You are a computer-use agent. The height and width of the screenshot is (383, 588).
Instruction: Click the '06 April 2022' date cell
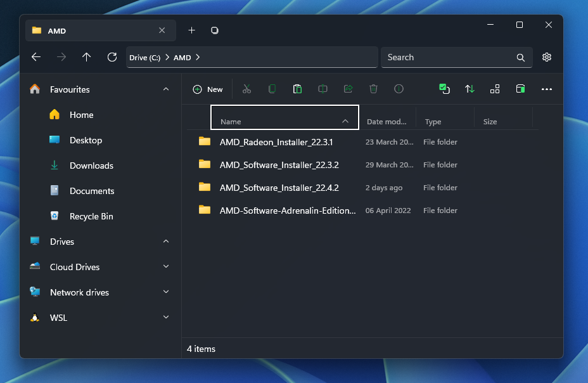[x=388, y=211]
